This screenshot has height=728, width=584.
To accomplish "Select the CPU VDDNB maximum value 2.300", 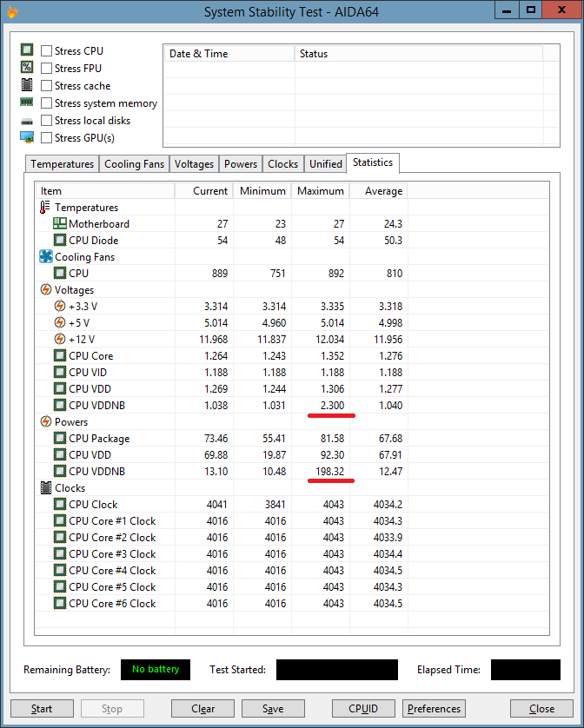I will click(332, 406).
